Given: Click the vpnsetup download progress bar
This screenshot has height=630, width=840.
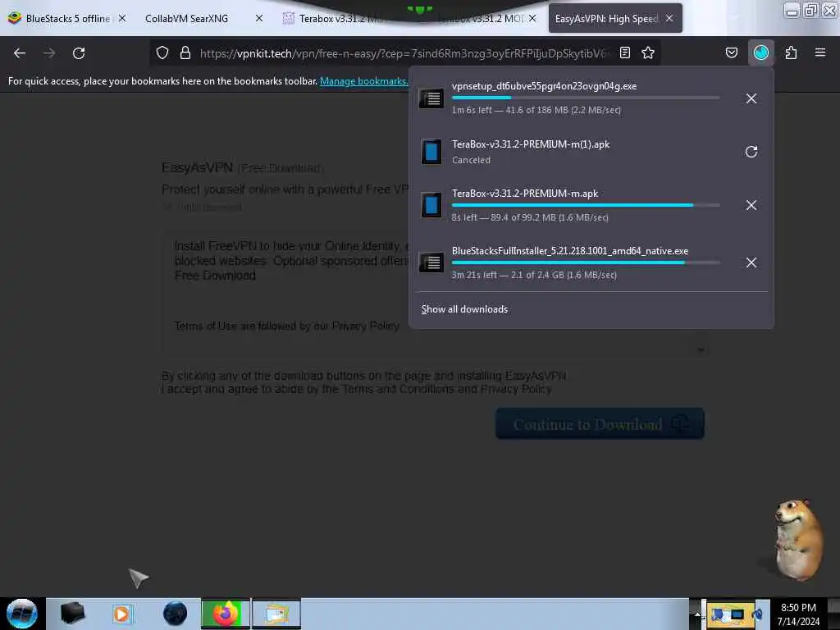Looking at the screenshot, I should click(586, 98).
